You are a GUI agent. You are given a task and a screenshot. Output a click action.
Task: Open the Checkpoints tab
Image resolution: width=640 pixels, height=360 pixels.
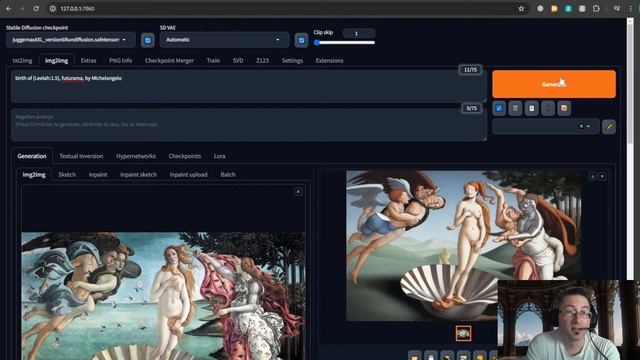[x=184, y=156]
